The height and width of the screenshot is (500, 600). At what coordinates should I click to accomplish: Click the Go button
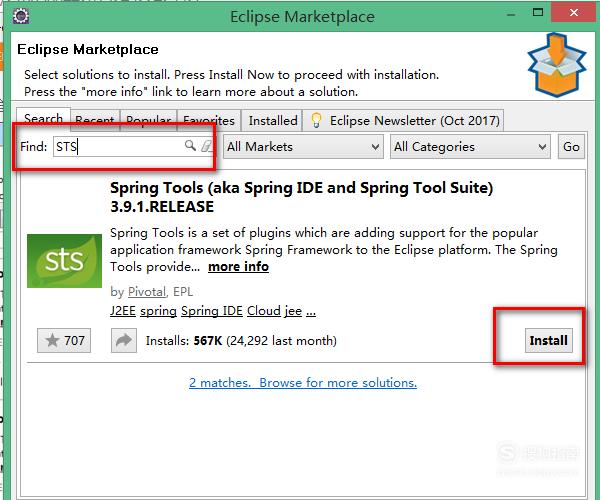(571, 147)
